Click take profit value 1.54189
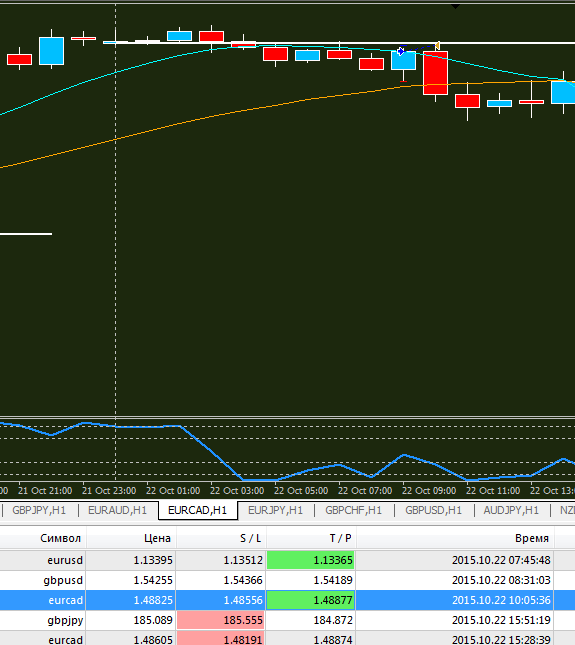 (x=333, y=580)
